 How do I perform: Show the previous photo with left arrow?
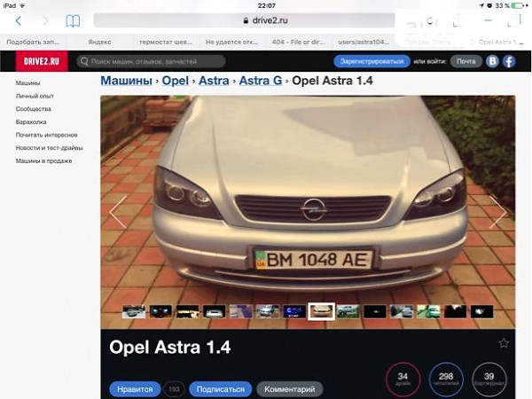[117, 212]
